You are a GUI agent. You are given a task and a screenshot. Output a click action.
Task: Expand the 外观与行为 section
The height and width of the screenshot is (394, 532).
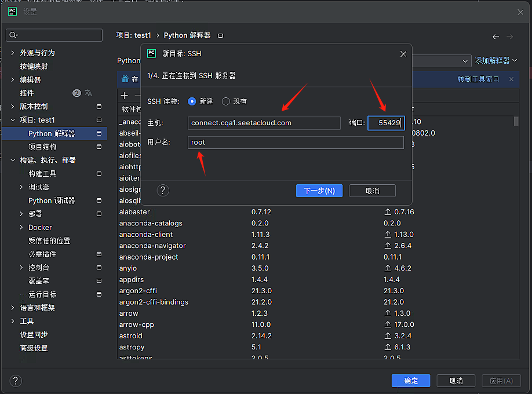coord(13,53)
